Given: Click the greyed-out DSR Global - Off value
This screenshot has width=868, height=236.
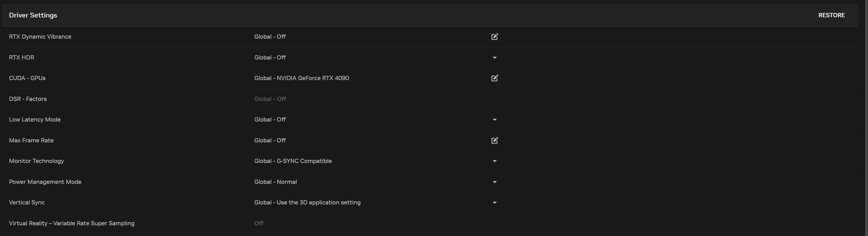Looking at the screenshot, I should [x=270, y=99].
